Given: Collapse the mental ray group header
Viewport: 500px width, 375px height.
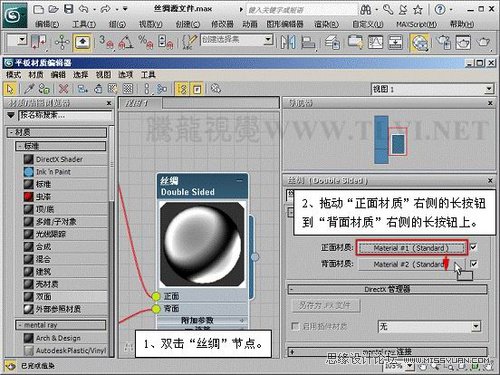Looking at the screenshot, I should coord(61,325).
